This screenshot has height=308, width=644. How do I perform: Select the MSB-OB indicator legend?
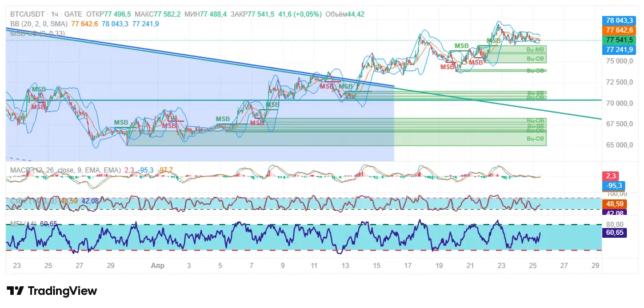(37, 33)
